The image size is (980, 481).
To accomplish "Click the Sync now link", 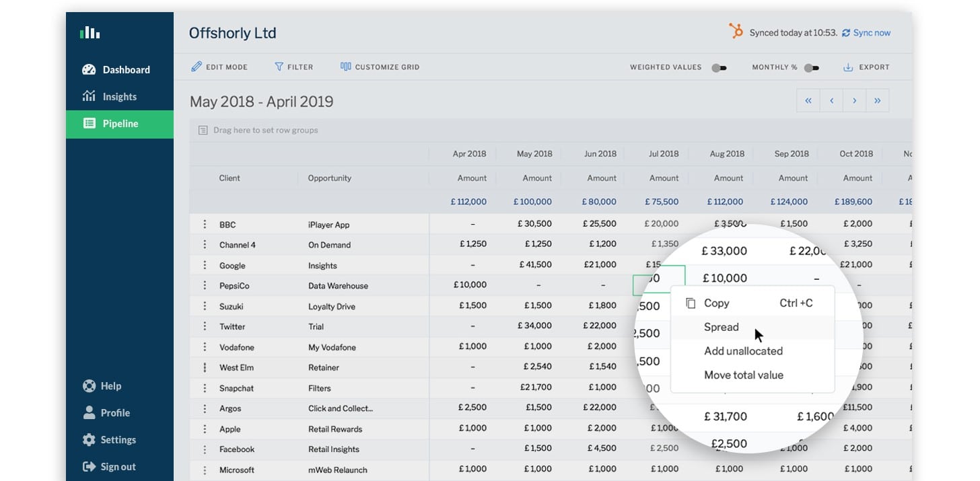I will [x=872, y=33].
